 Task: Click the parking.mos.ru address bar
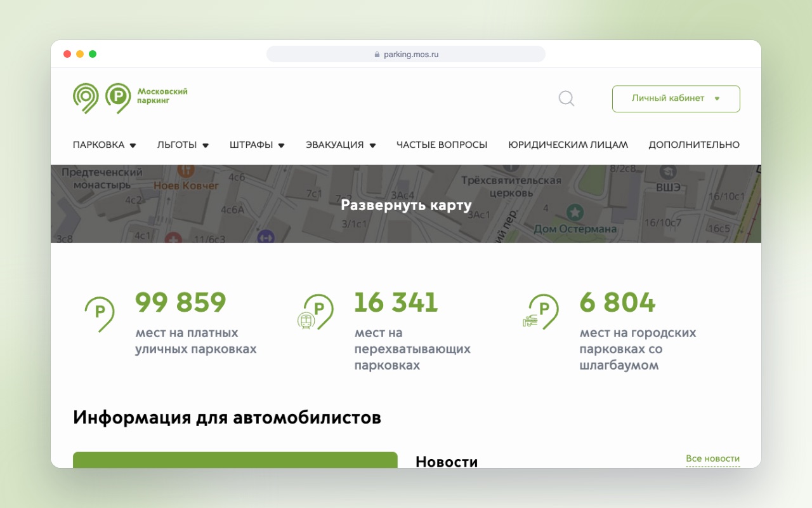click(x=406, y=54)
